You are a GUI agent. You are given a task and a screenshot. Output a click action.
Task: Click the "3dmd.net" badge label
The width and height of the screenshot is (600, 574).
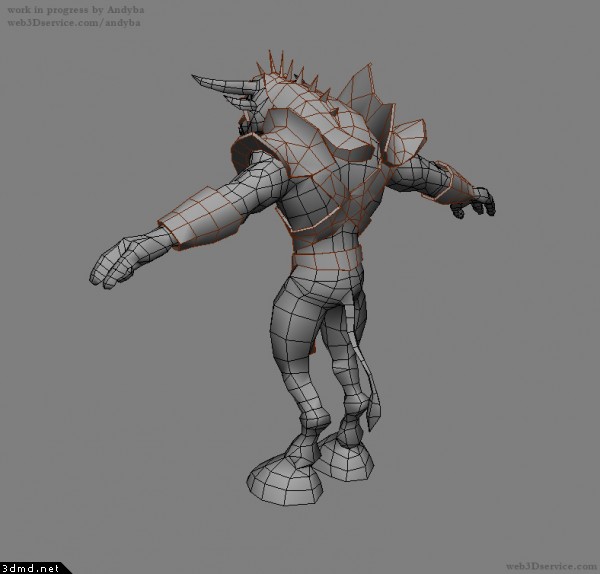pyautogui.click(x=30, y=568)
